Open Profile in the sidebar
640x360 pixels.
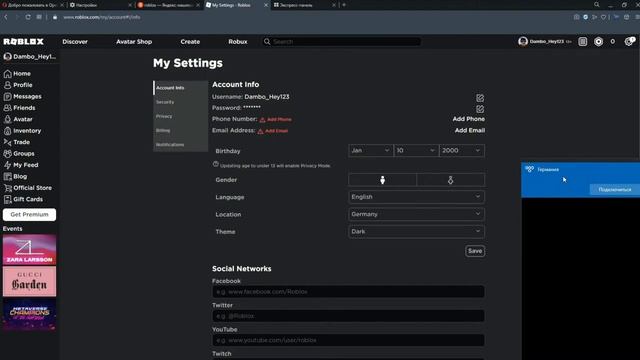tap(18, 85)
